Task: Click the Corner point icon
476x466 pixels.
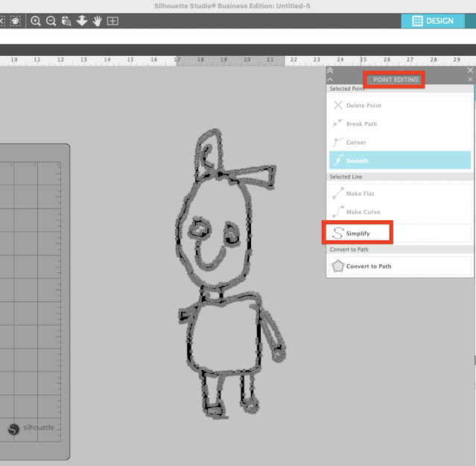Action: coord(338,141)
